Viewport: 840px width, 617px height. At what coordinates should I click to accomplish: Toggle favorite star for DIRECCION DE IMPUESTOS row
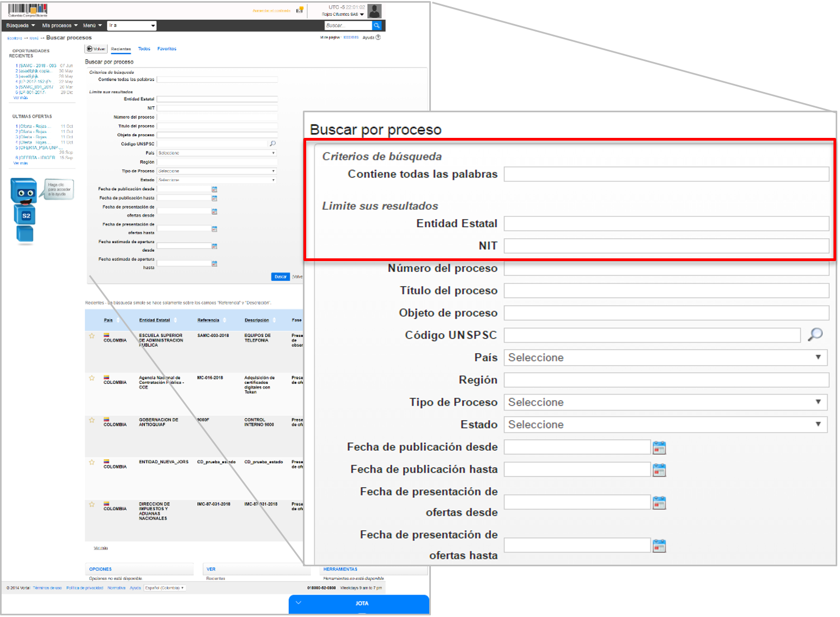[x=92, y=505]
